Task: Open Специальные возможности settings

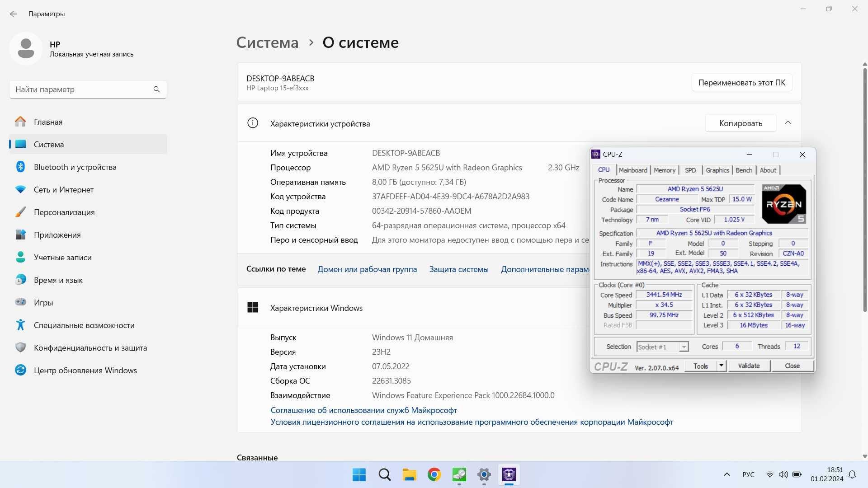Action: (x=88, y=325)
